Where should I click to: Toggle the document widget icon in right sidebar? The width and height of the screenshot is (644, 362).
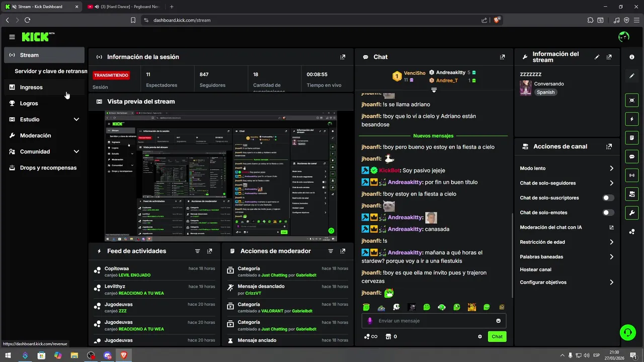point(632,138)
